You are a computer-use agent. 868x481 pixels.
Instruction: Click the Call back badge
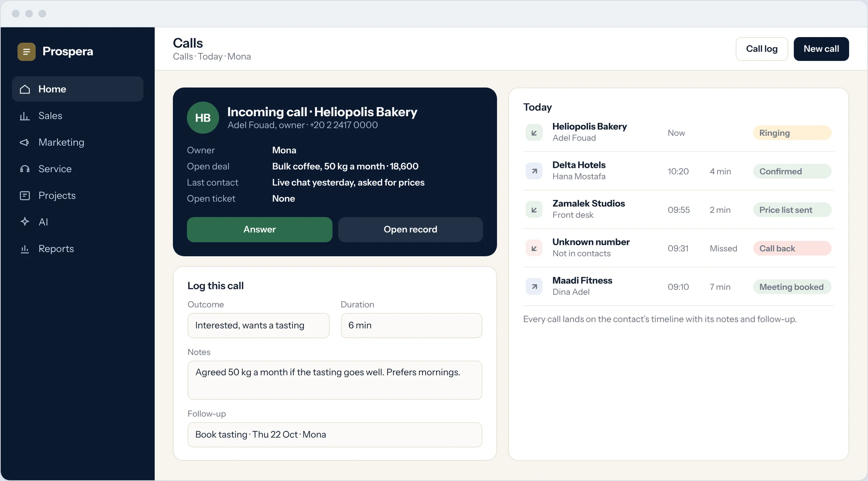click(792, 248)
